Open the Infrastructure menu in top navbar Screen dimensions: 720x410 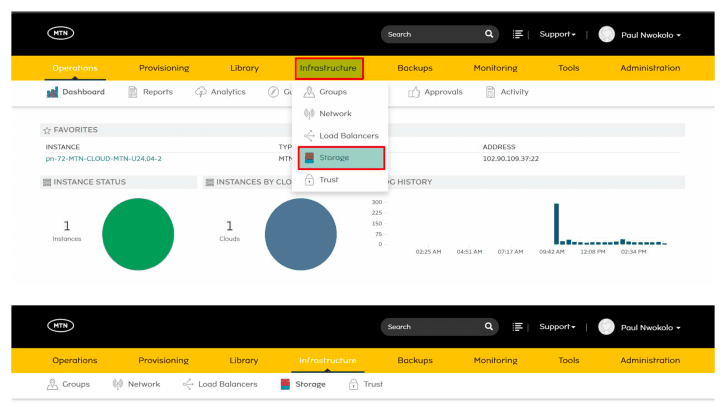tap(328, 68)
